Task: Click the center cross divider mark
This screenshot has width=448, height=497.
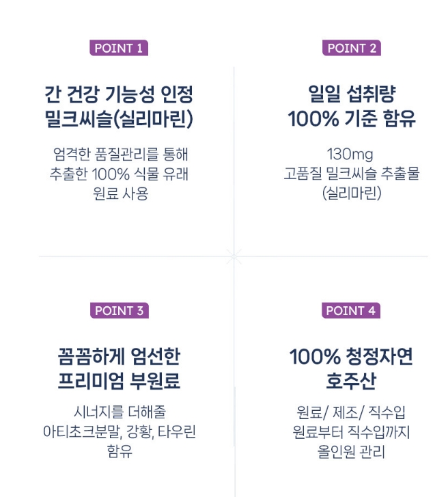Action: (234, 256)
